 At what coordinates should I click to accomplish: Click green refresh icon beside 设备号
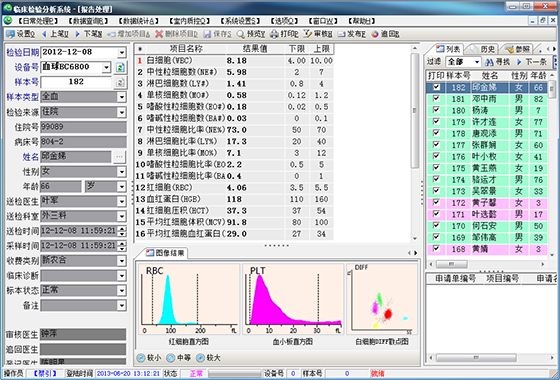tap(120, 67)
